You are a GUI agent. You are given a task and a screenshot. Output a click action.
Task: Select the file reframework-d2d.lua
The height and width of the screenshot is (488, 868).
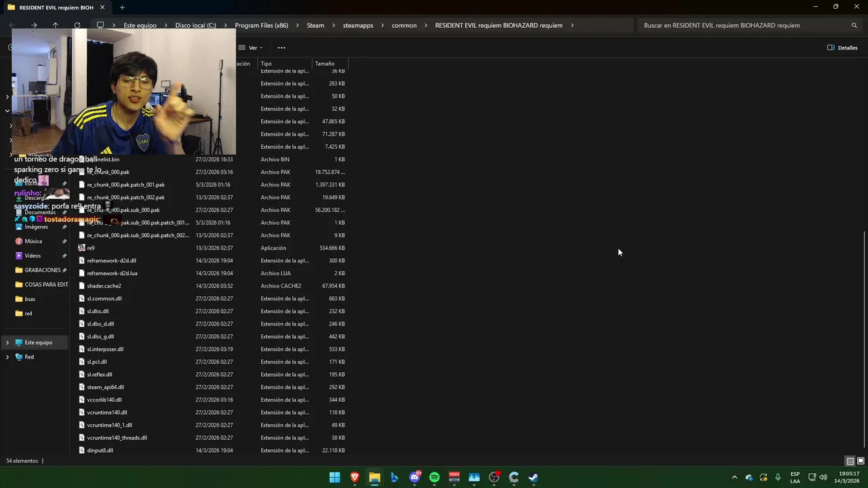click(112, 273)
